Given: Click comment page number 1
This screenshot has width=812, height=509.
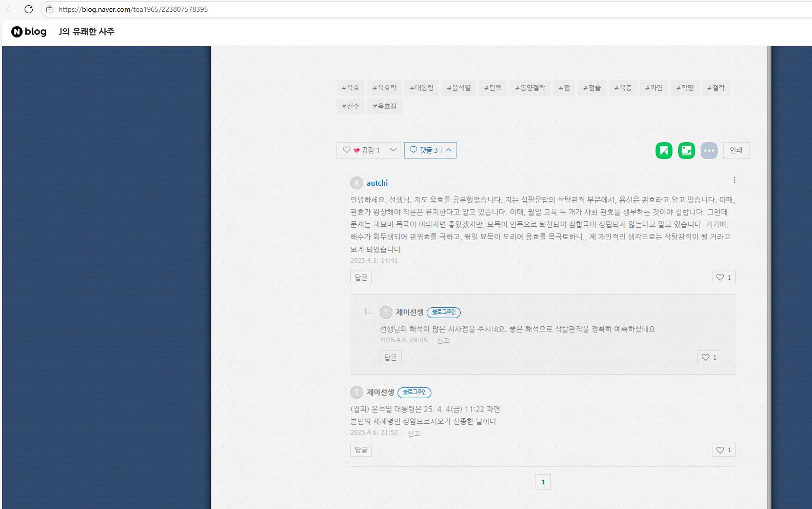Looking at the screenshot, I should pyautogui.click(x=543, y=482).
